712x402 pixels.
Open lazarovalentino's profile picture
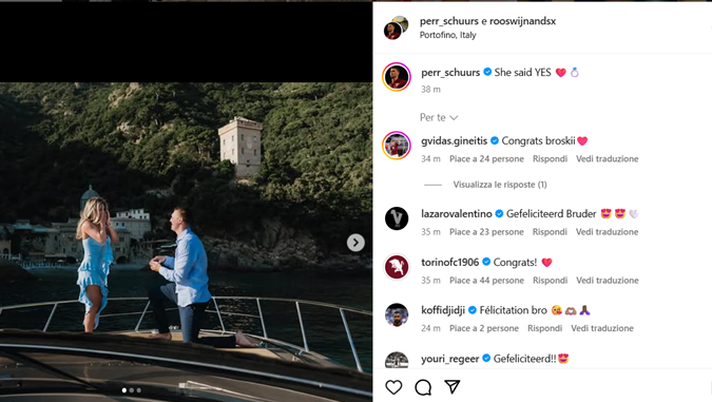396,218
